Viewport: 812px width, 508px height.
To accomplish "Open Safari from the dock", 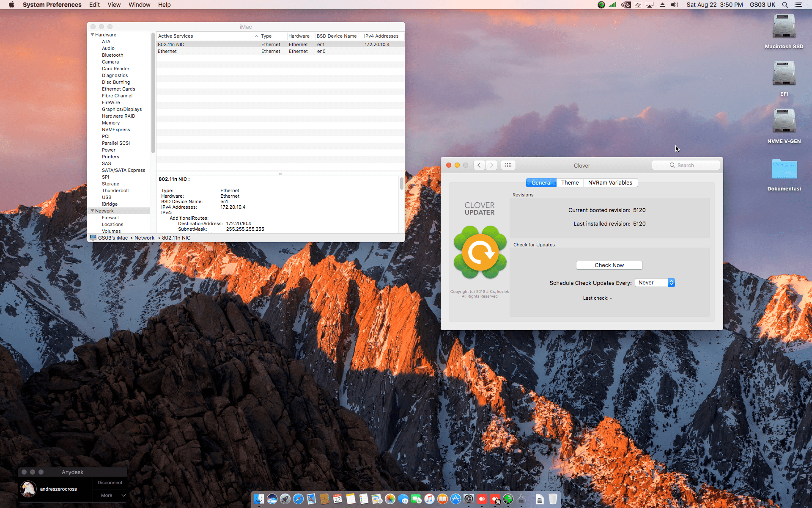I will click(298, 499).
